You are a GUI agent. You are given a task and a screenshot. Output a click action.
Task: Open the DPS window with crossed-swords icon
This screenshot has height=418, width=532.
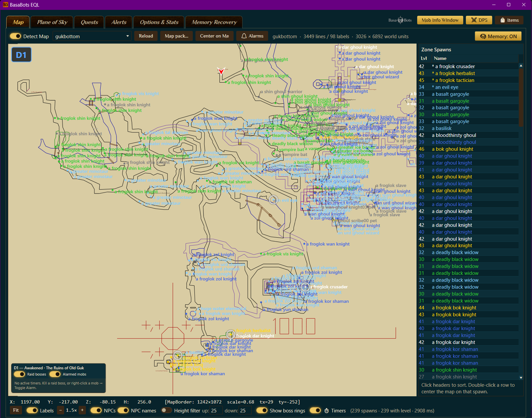coord(479,20)
